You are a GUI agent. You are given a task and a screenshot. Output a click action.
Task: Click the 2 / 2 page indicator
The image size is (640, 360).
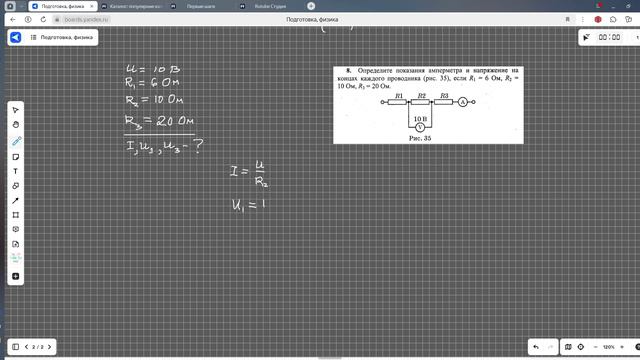(x=38, y=347)
